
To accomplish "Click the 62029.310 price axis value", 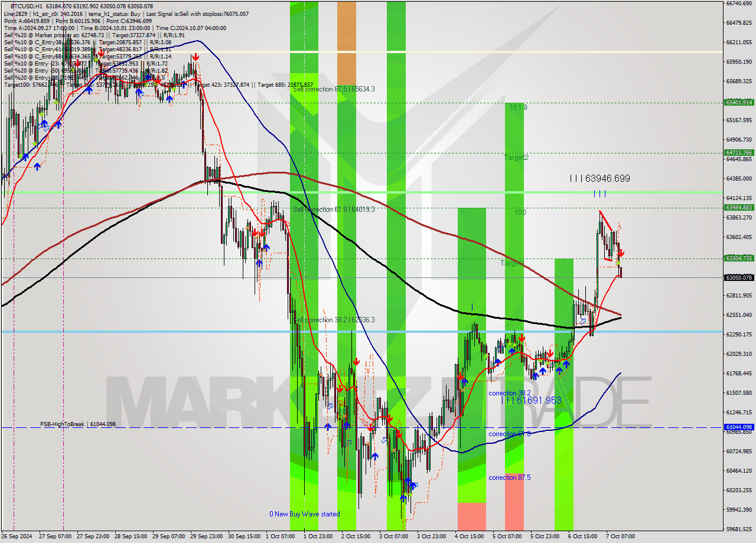I will click(739, 354).
